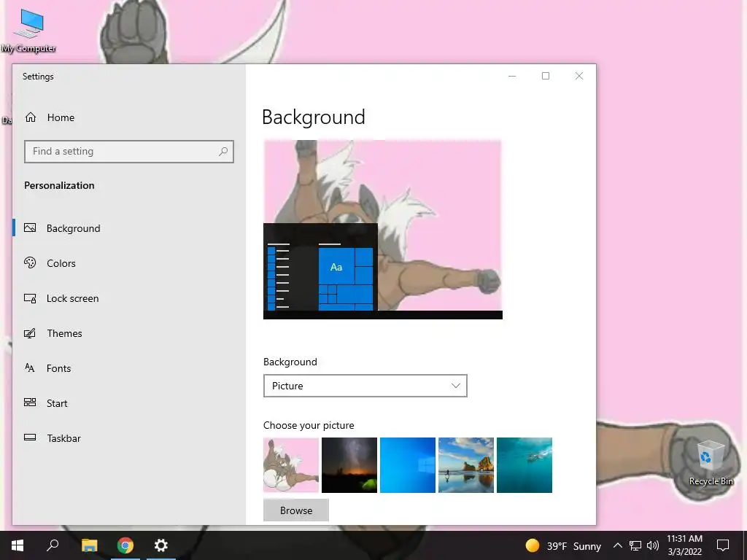This screenshot has width=747, height=560.
Task: Open the Windows Start menu button
Action: click(18, 545)
